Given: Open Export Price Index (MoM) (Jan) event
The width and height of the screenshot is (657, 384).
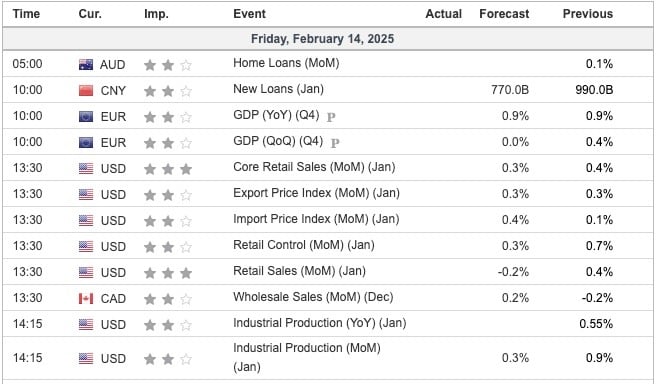Looking at the screenshot, I should click(x=316, y=193).
